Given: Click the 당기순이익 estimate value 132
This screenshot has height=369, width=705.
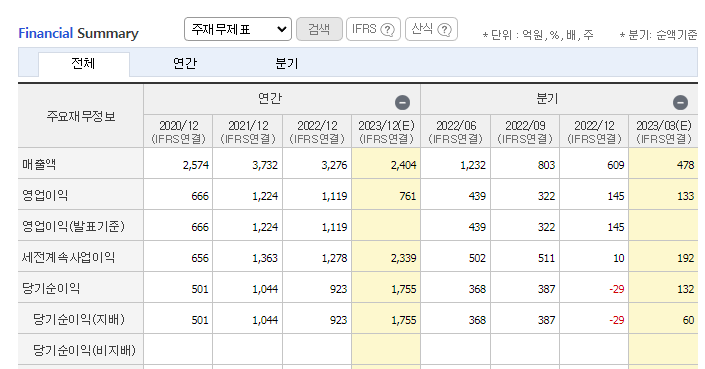Looking at the screenshot, I should pos(686,289).
